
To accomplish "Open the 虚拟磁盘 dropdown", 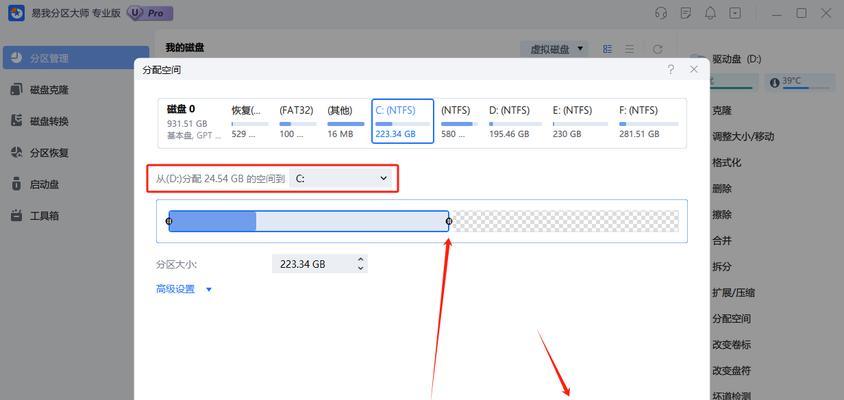I will 554,49.
